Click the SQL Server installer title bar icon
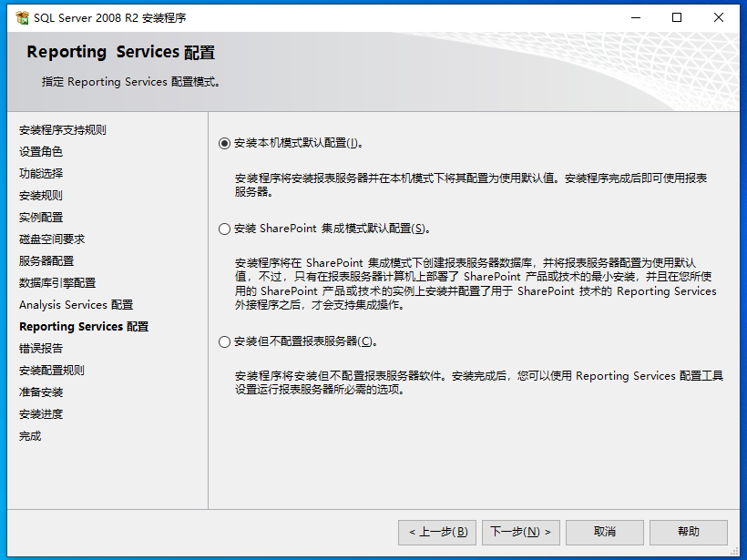 pos(22,18)
